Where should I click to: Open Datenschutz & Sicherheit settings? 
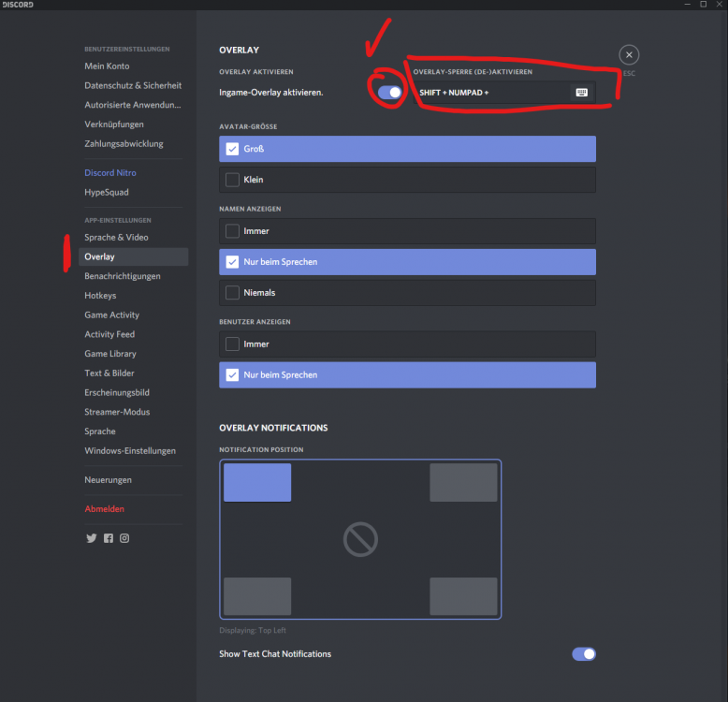pyautogui.click(x=133, y=85)
